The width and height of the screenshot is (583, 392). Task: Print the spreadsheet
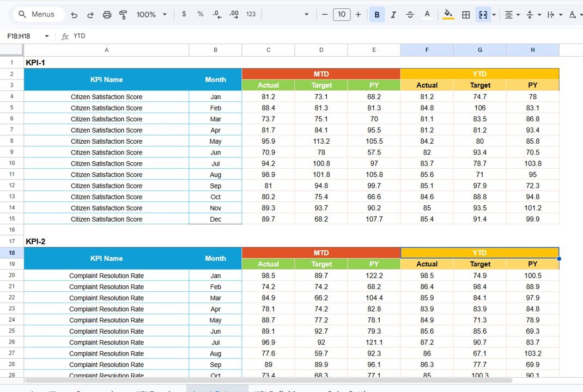107,15
